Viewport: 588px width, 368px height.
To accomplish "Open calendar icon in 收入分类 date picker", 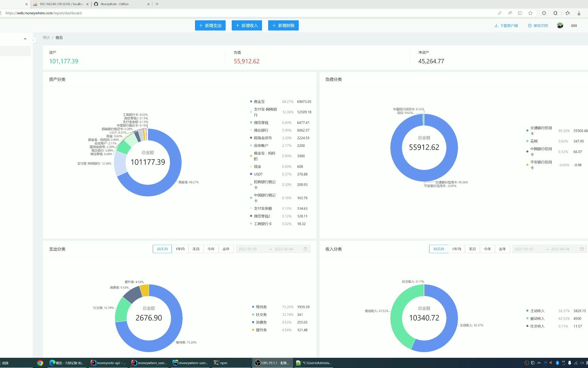I will point(582,249).
